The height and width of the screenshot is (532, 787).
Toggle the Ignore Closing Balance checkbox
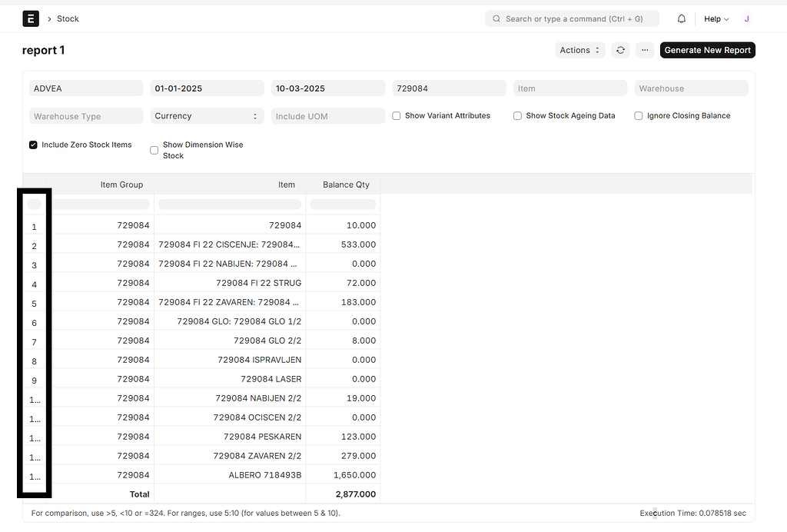pyautogui.click(x=639, y=115)
